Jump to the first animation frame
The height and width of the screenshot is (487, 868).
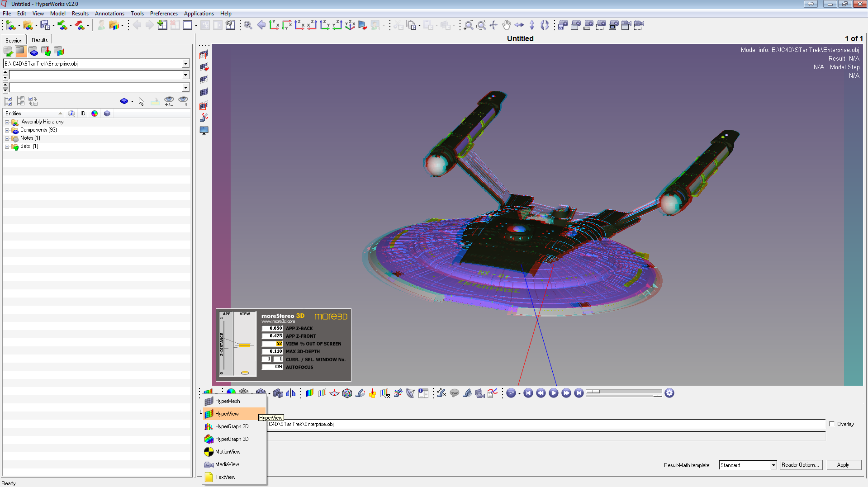[x=528, y=393]
